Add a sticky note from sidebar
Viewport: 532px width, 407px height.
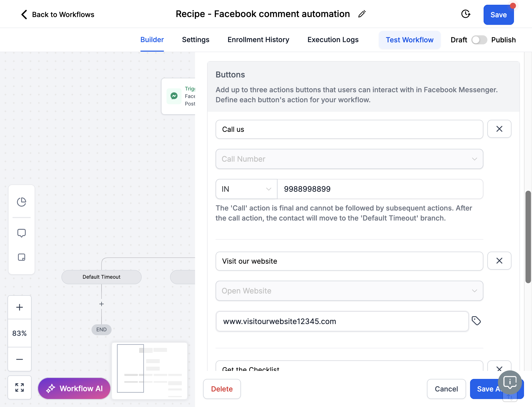[x=22, y=257]
